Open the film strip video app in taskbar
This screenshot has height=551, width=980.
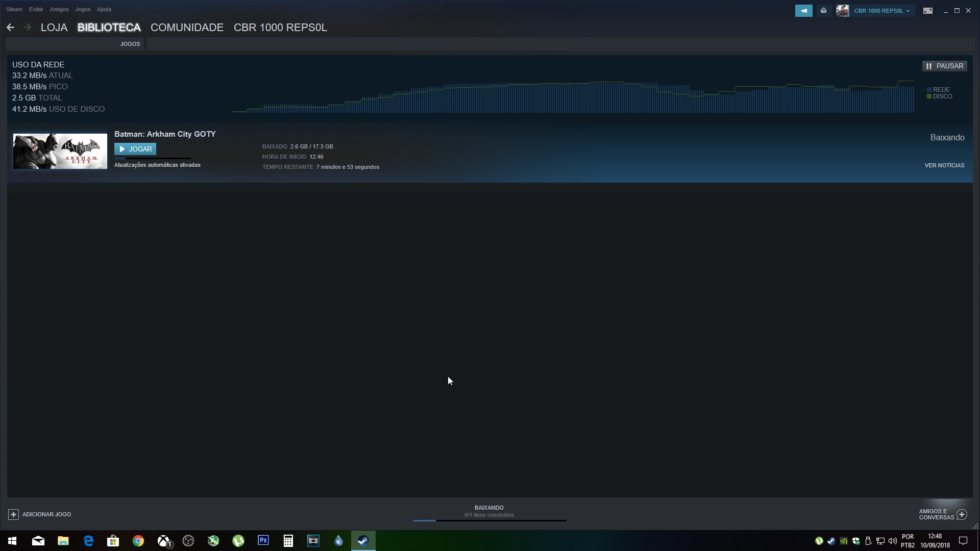pyautogui.click(x=313, y=541)
